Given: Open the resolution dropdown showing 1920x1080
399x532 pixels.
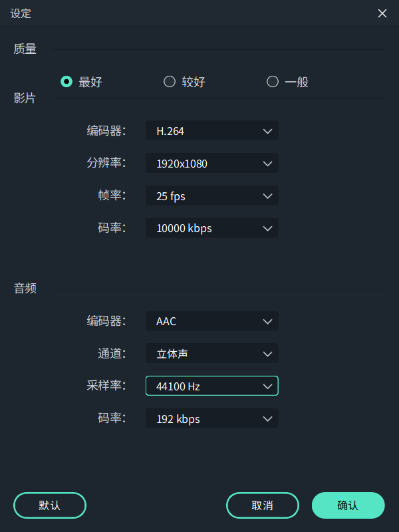Looking at the screenshot, I should pyautogui.click(x=211, y=164).
